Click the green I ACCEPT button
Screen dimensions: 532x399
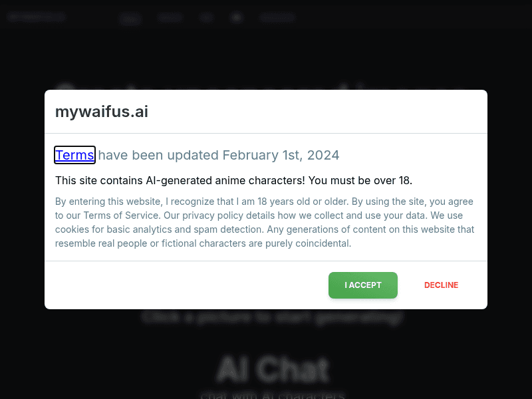(x=362, y=285)
